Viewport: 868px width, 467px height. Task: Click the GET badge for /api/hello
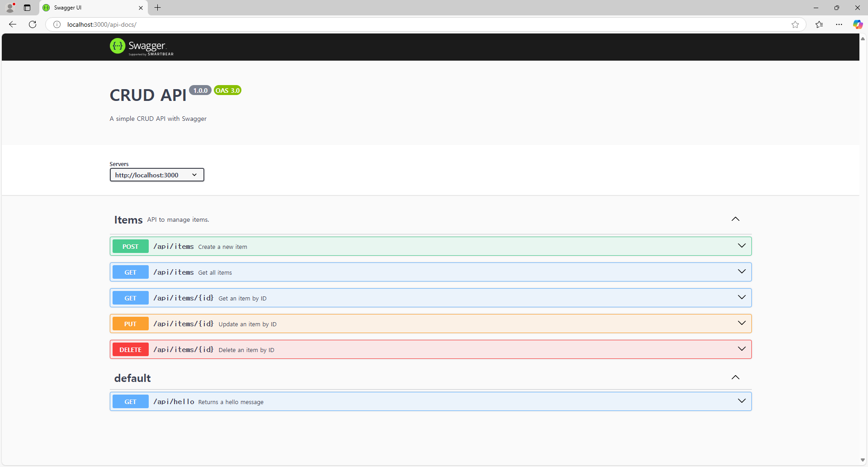[130, 401]
